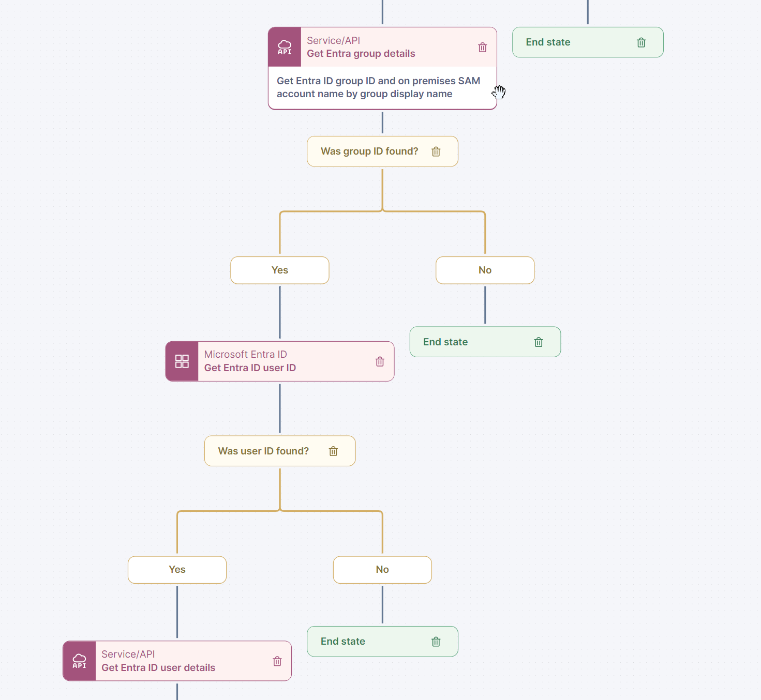Select the Get Entra ID user details title
Image resolution: width=761 pixels, height=700 pixels.
[x=158, y=668]
